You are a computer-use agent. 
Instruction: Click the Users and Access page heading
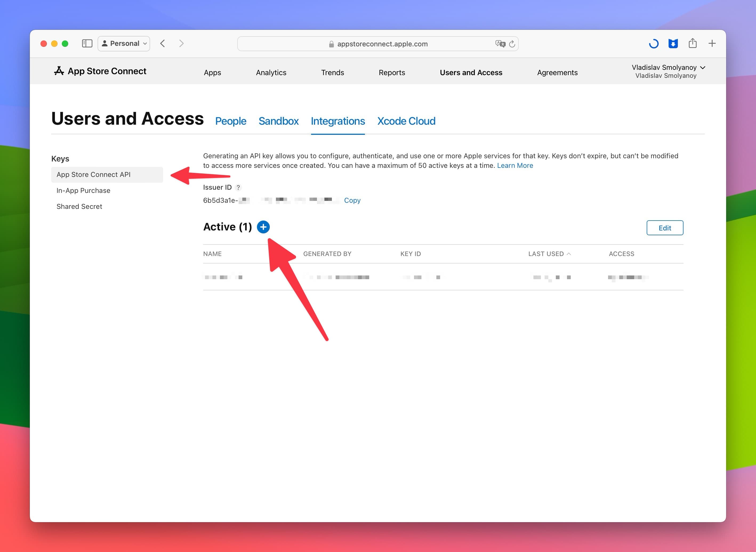coord(127,118)
